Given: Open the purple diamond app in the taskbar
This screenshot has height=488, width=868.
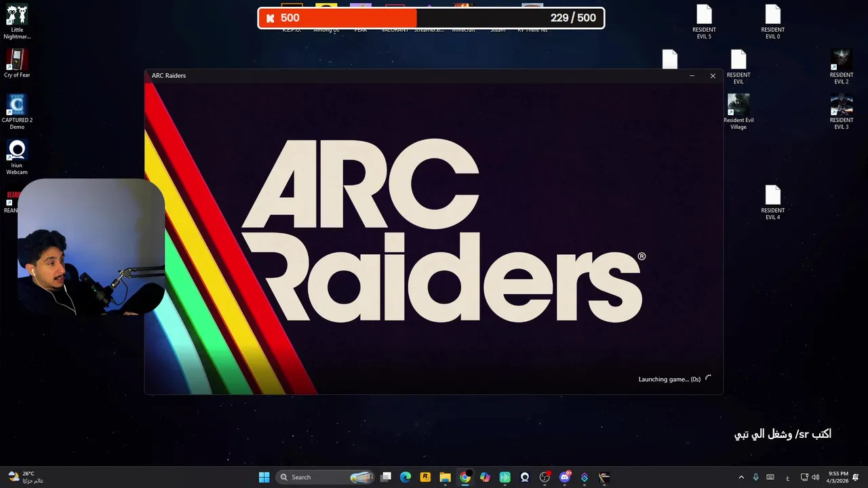Looking at the screenshot, I should pyautogui.click(x=584, y=477).
